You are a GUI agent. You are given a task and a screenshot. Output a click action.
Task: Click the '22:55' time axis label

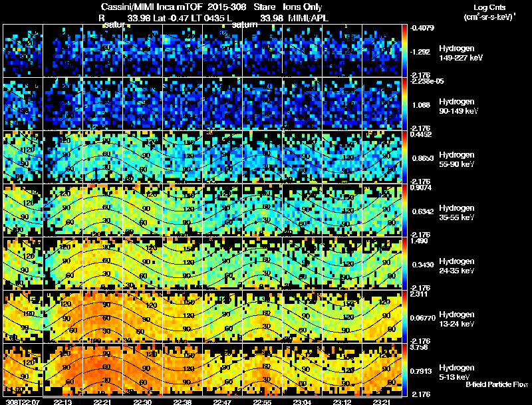(262, 402)
